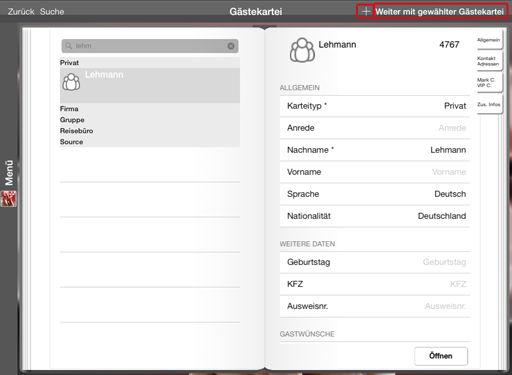
Task: Set a date in the Geburtstag field
Action: (x=375, y=262)
